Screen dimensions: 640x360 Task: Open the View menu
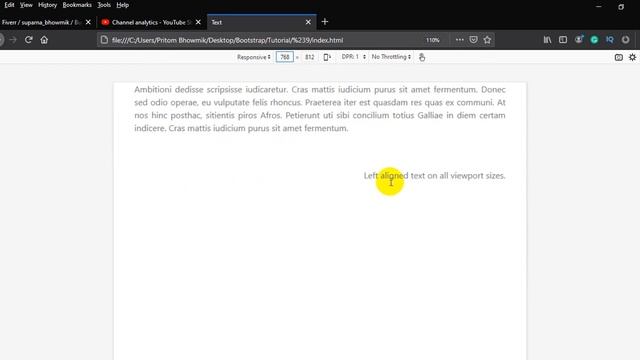tap(26, 5)
